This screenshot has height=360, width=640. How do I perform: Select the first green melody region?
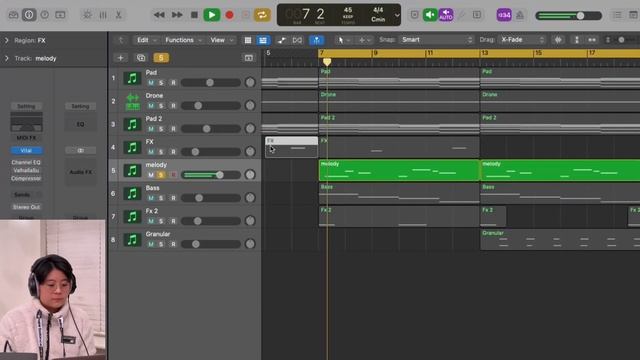pyautogui.click(x=399, y=170)
